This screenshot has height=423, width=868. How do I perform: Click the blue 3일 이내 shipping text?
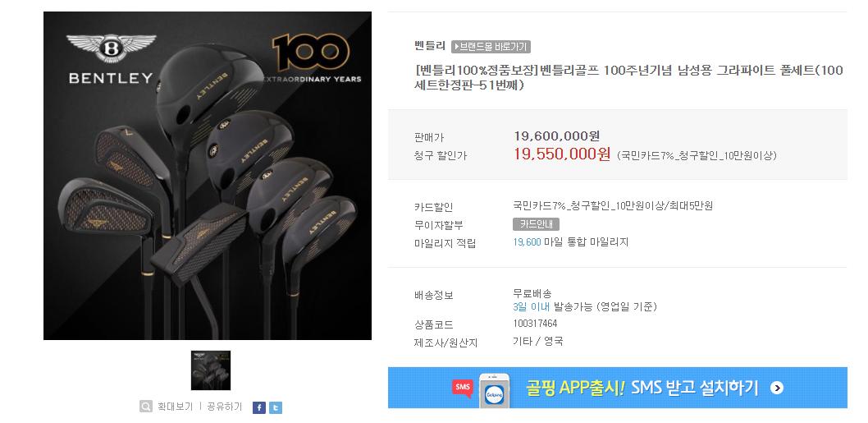point(531,306)
